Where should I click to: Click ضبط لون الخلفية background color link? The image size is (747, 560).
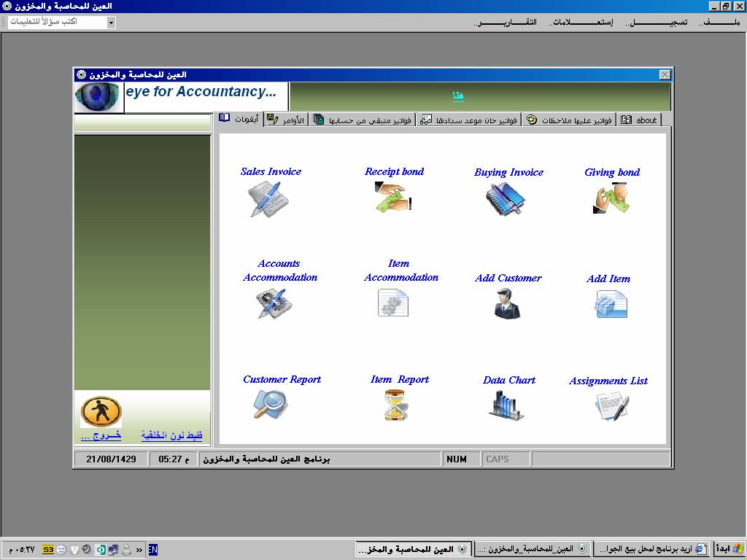click(171, 435)
